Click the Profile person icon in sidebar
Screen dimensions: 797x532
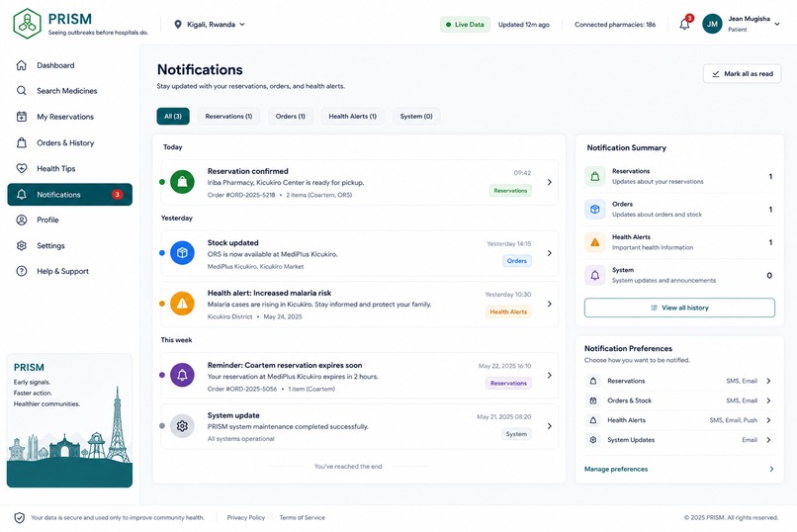point(22,220)
